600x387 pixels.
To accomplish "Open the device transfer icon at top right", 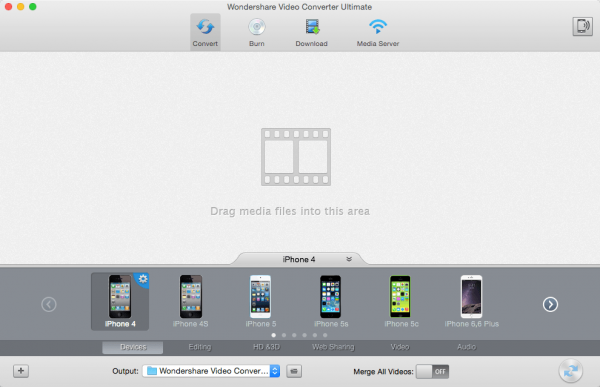I will pos(582,26).
